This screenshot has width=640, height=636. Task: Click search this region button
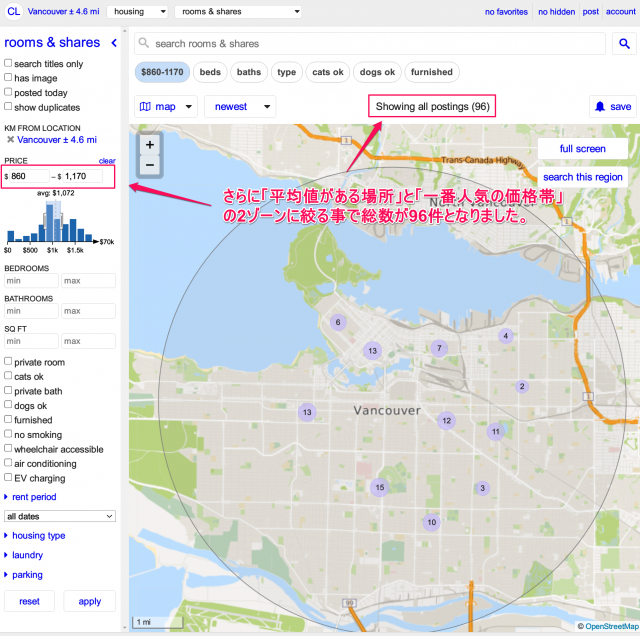point(582,177)
